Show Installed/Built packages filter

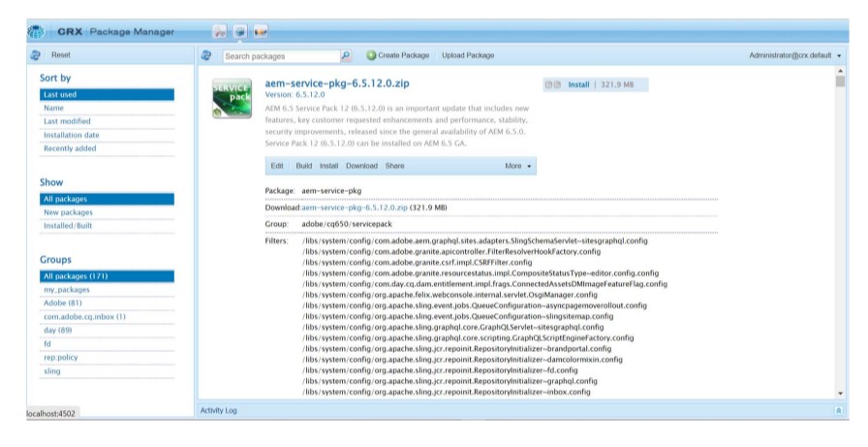click(x=107, y=225)
